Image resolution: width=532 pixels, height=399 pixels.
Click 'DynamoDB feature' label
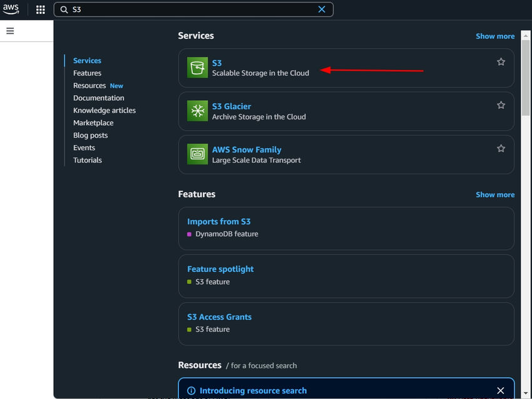[x=227, y=235]
